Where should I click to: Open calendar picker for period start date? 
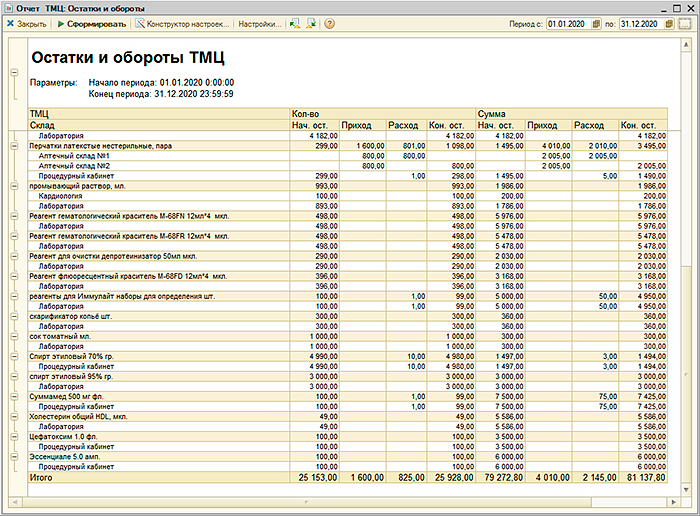(596, 22)
